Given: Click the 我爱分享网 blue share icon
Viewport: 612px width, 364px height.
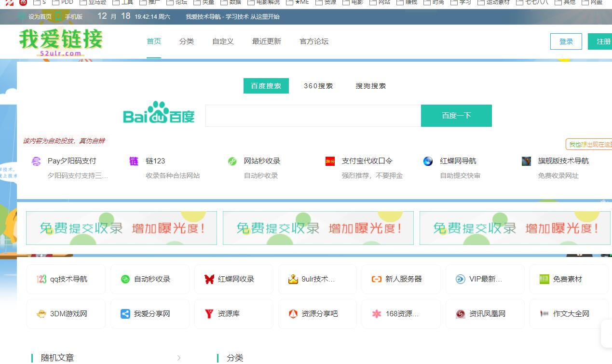Looking at the screenshot, I should click(125, 314).
